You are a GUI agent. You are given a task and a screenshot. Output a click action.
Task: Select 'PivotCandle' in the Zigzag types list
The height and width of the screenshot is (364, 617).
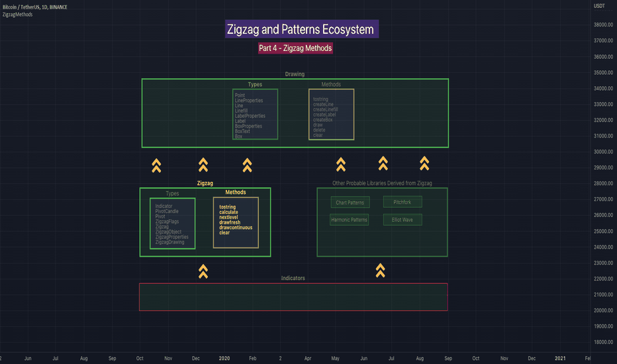point(167,211)
